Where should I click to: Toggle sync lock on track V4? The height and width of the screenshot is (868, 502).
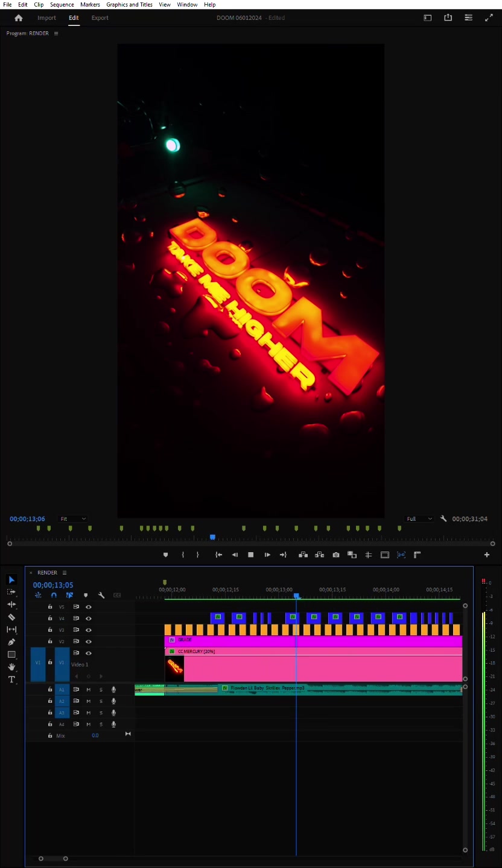(x=76, y=618)
